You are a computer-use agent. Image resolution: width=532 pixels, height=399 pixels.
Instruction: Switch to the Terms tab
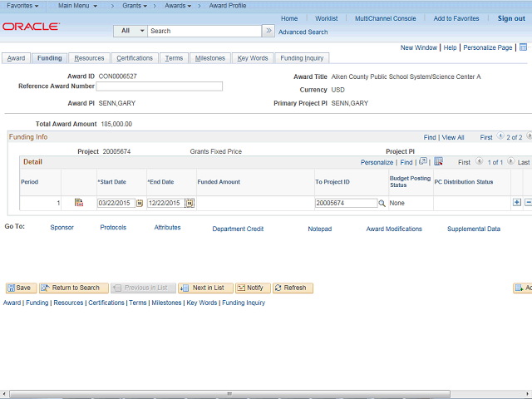[x=174, y=58]
